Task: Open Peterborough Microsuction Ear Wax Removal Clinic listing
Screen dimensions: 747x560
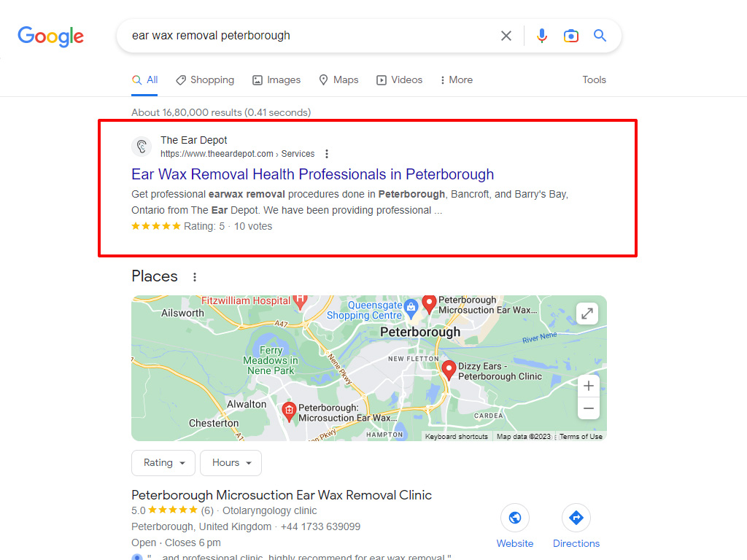Action: click(282, 495)
